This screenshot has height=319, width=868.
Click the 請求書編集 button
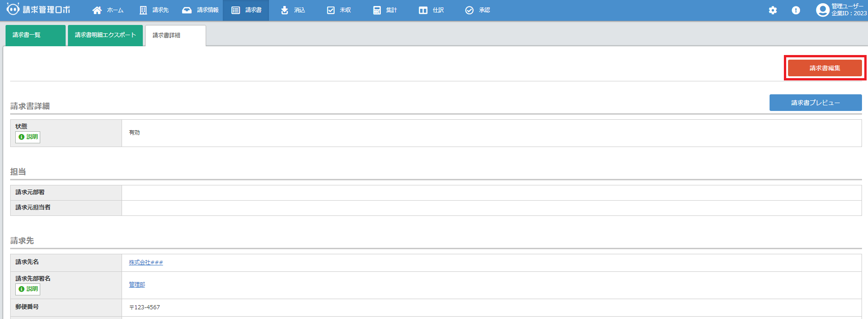[x=825, y=68]
